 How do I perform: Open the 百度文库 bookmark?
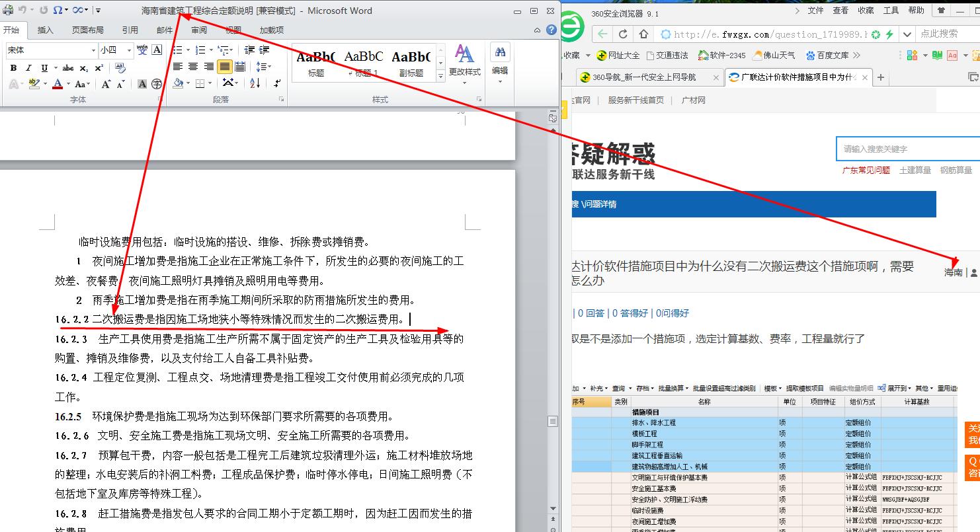click(827, 56)
